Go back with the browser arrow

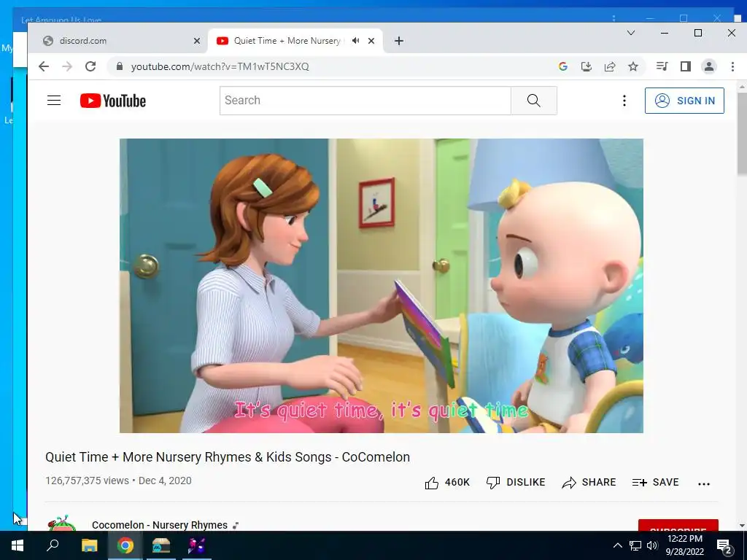point(43,66)
